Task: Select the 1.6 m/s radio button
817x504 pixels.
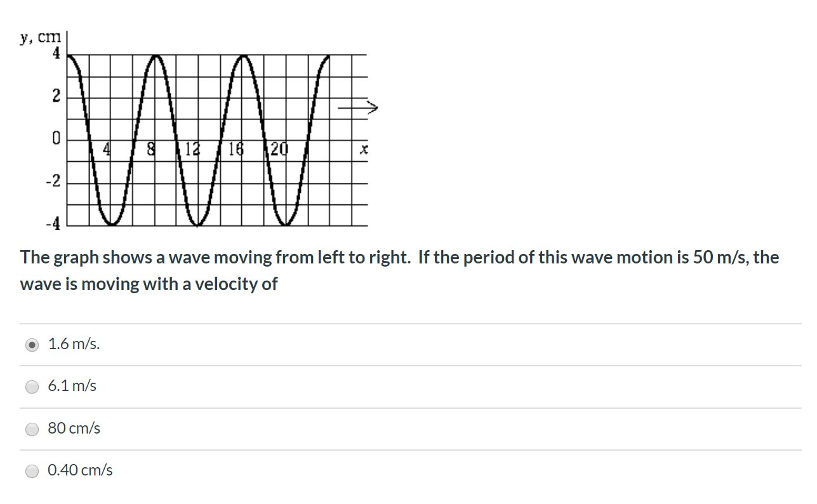Action: pyautogui.click(x=32, y=345)
